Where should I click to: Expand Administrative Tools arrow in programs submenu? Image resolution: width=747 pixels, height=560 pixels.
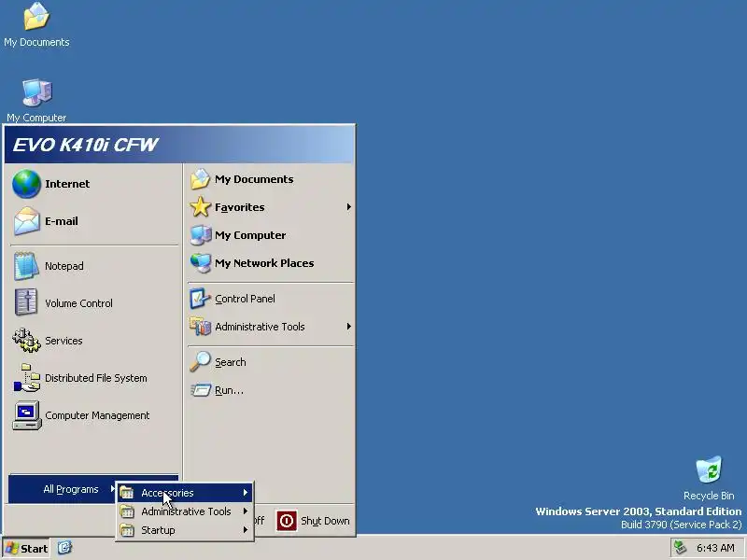click(x=245, y=511)
